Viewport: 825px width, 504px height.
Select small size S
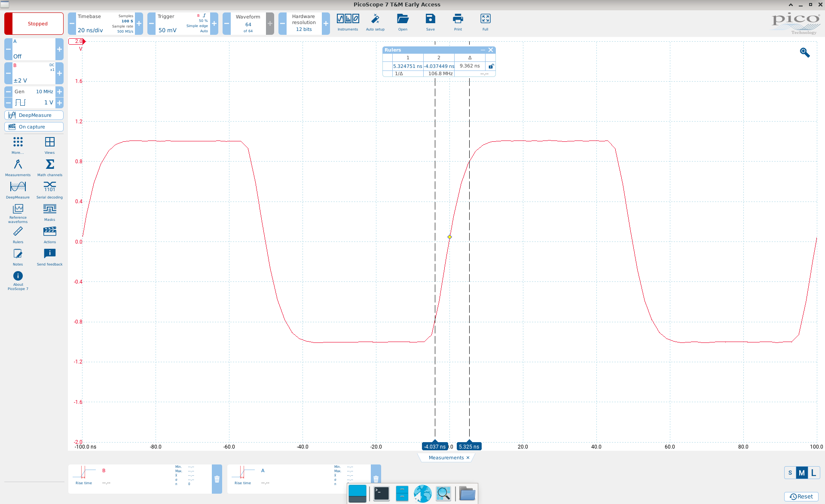coord(790,473)
